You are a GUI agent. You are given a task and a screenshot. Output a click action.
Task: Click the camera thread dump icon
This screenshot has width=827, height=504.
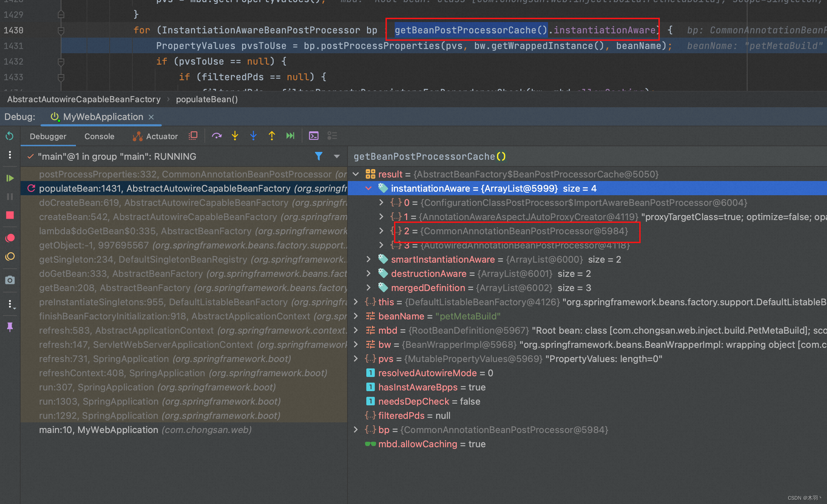[10, 280]
